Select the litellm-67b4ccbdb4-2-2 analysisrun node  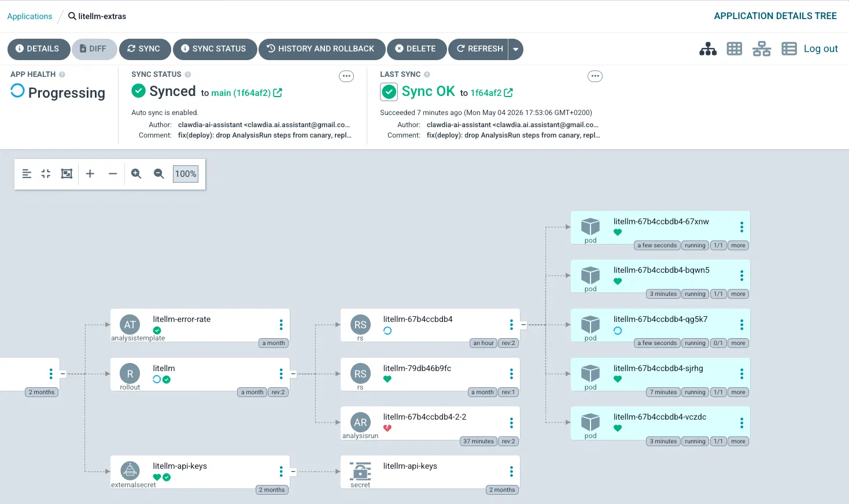(430, 423)
